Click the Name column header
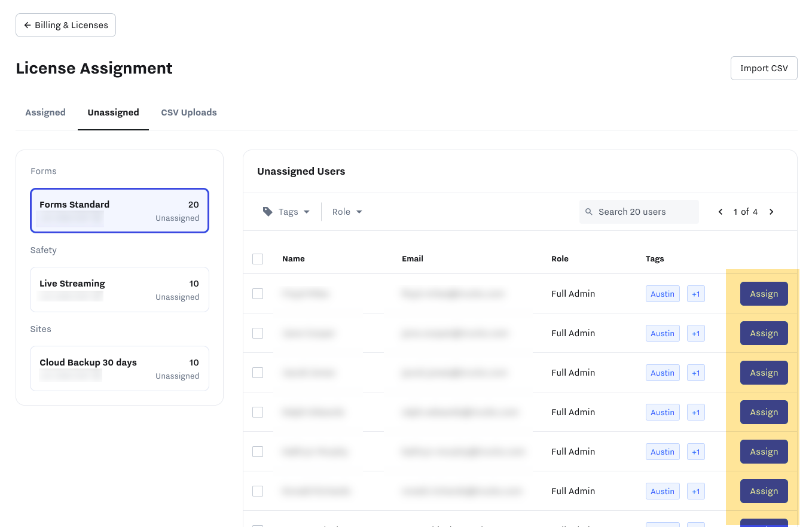The image size is (812, 527). tap(294, 259)
